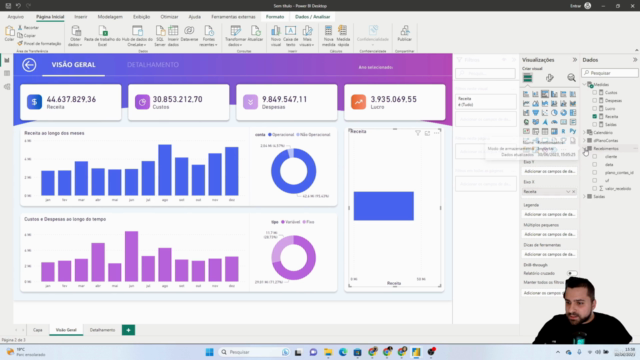Open the Format visual brush icon
The width and height of the screenshot is (640, 360).
(550, 78)
